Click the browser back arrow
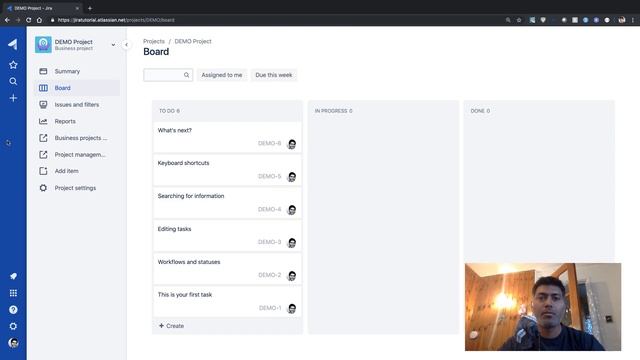Screen dimensions: 640x360 tap(7, 20)
